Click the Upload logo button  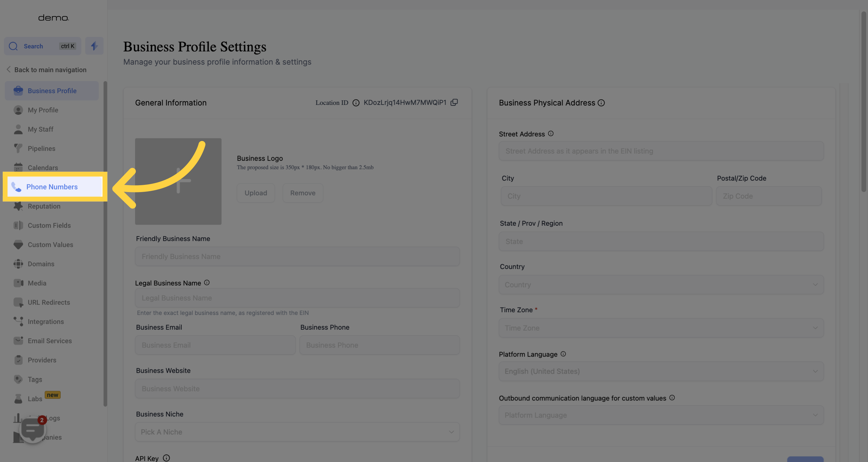coord(256,193)
